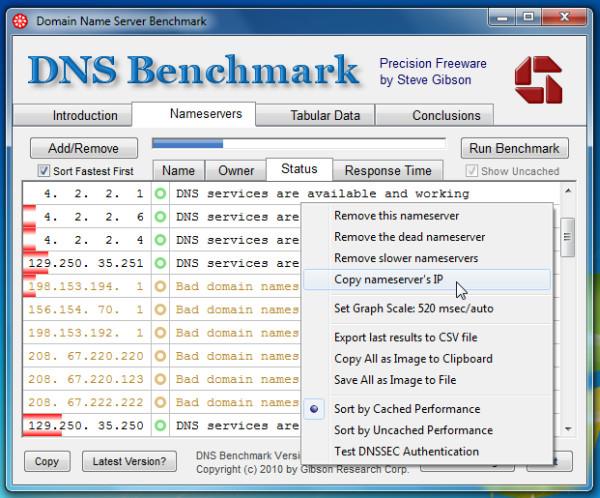Screen dimensions: 600x498
Task: Click the orange status icon beside 156.154.70.1
Action: pos(160,310)
